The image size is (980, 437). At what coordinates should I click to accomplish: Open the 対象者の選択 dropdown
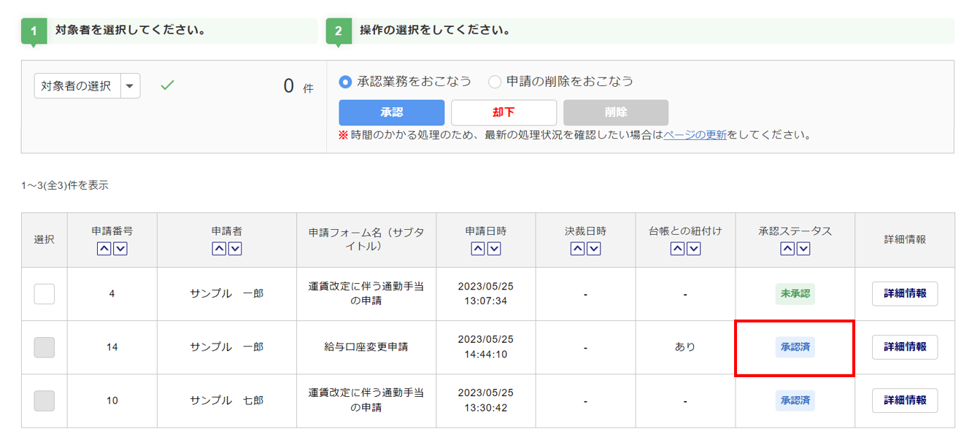coord(77,86)
